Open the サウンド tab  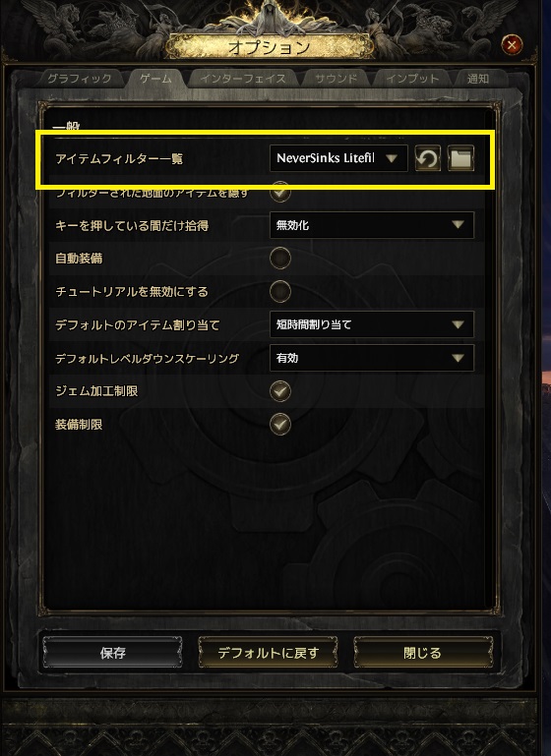click(336, 79)
